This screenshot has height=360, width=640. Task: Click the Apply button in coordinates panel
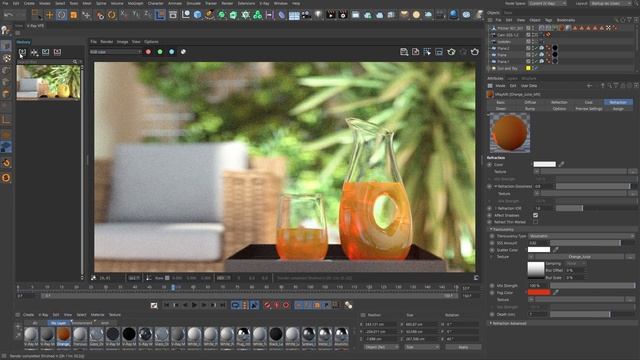[463, 347]
